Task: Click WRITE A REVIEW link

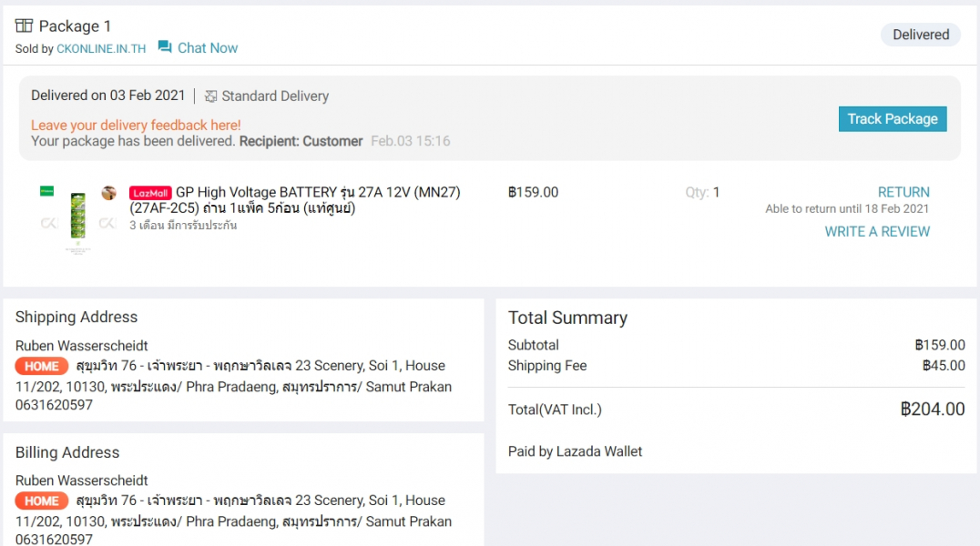Action: [x=877, y=232]
